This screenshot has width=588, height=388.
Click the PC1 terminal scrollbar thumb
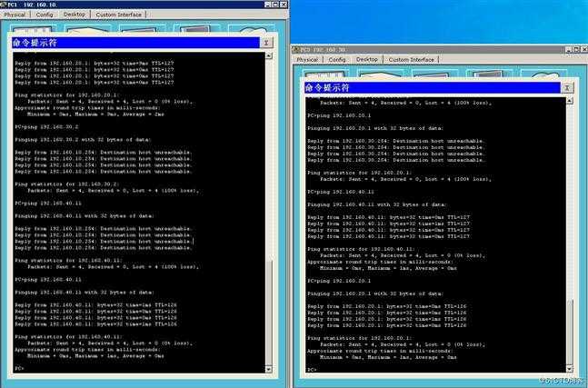[x=268, y=312]
